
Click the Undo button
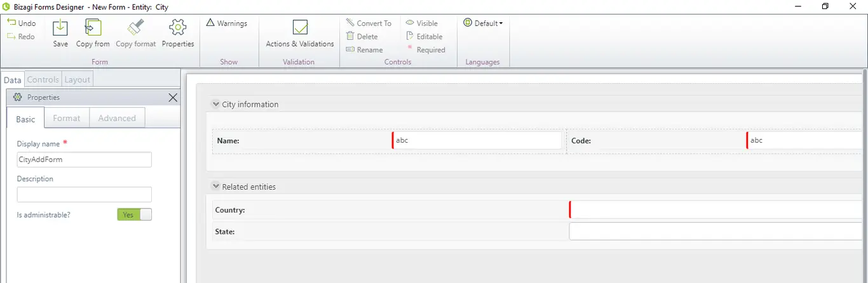click(x=22, y=23)
